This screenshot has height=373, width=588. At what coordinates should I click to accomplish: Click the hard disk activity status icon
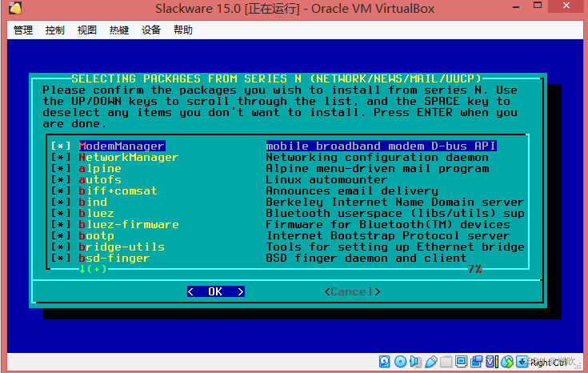384,362
